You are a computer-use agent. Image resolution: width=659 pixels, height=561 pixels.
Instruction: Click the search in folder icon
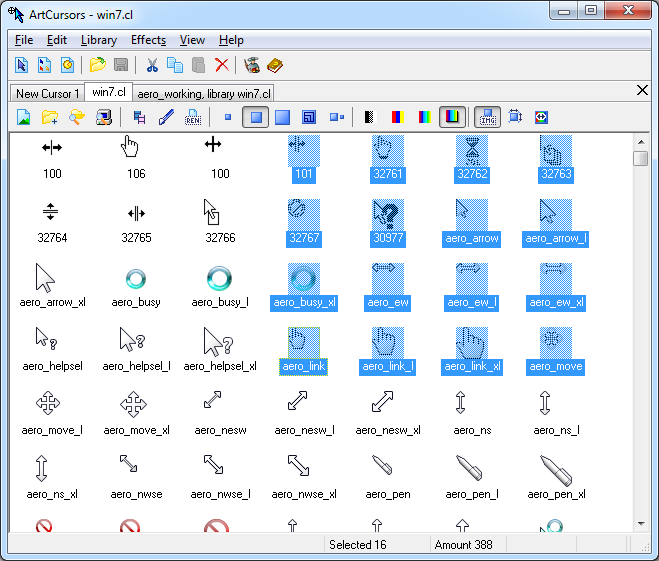pyautogui.click(x=76, y=117)
